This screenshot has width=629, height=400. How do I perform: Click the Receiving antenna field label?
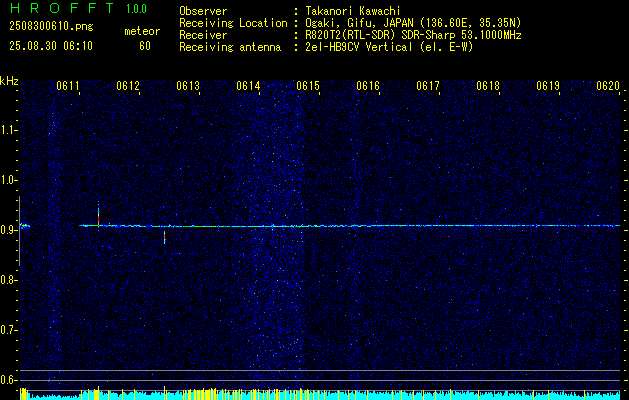tap(230, 47)
